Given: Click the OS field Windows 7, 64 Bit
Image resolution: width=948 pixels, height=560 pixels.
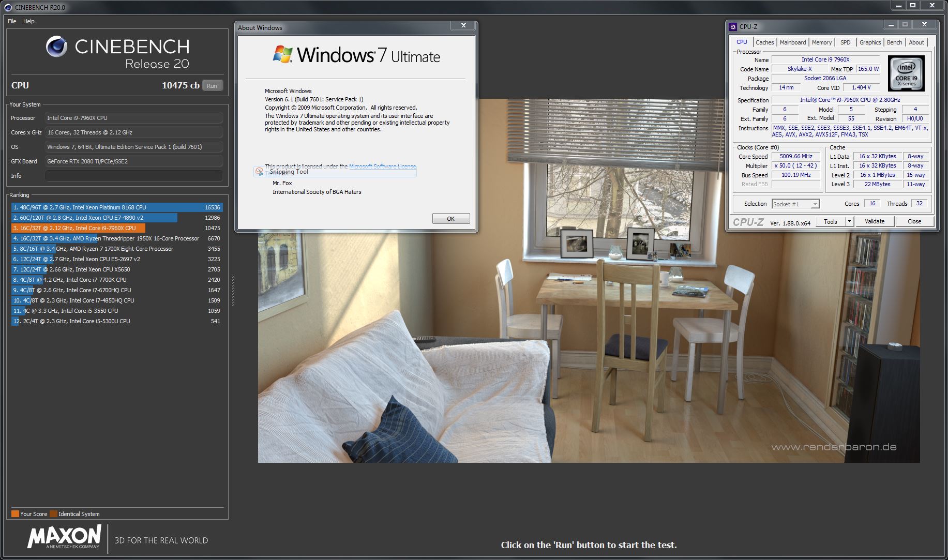Looking at the screenshot, I should pos(133,147).
